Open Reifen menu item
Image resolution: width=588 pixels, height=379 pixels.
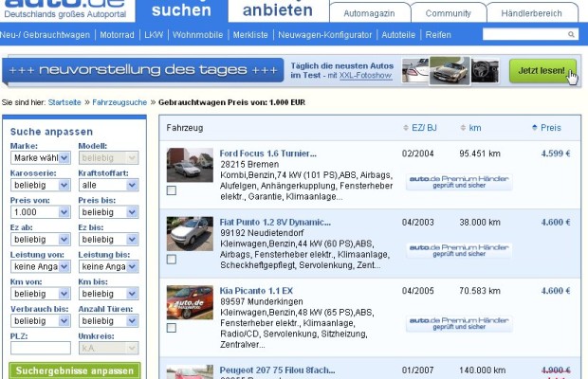438,35
